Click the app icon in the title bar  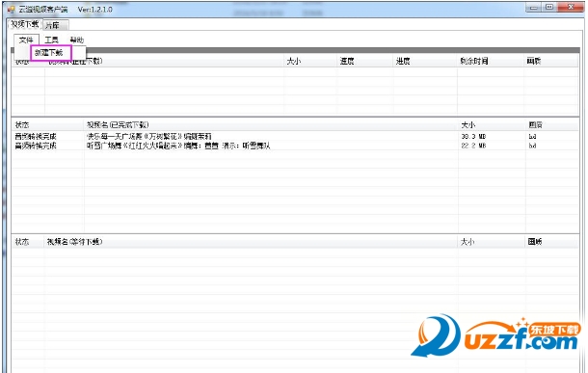pos(11,10)
